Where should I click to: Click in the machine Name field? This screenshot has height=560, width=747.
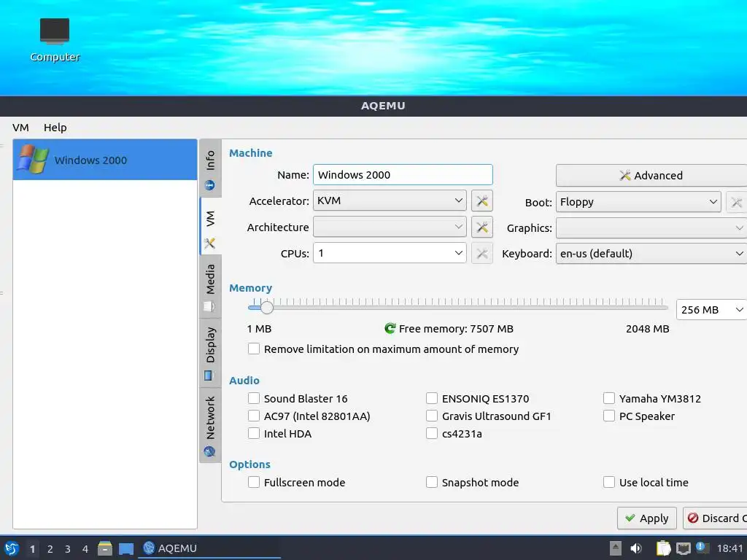(x=403, y=175)
